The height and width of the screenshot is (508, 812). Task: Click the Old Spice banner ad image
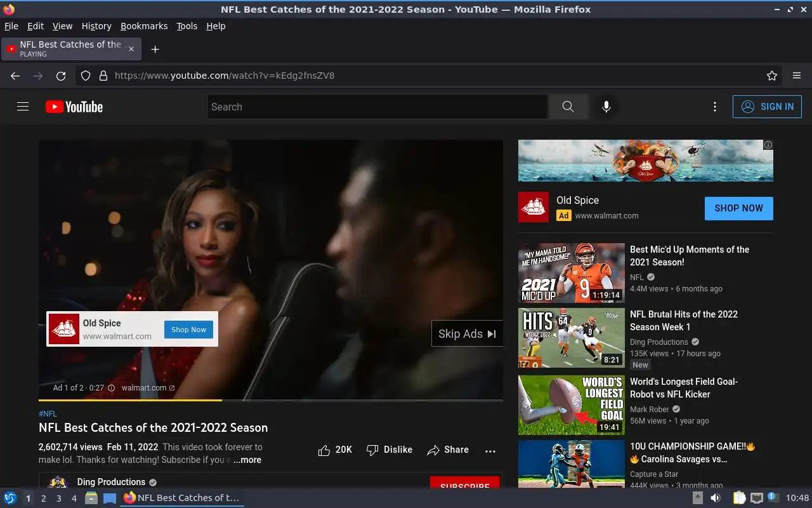tap(646, 161)
